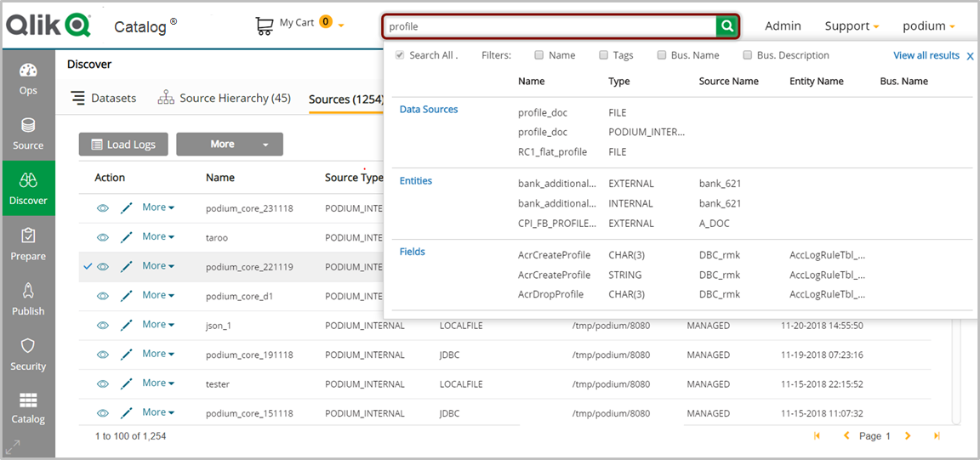This screenshot has height=460, width=980.
Task: Expand the More dropdown for tester row
Action: coord(158,383)
